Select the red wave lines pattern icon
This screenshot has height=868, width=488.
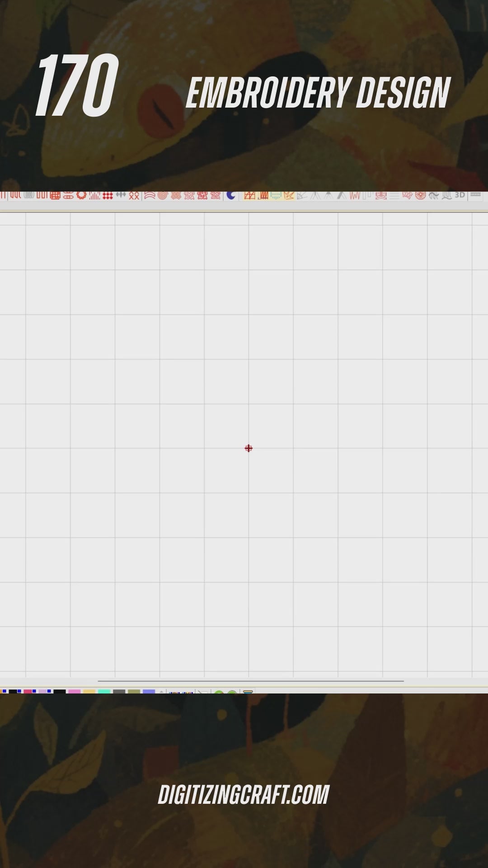pos(150,195)
